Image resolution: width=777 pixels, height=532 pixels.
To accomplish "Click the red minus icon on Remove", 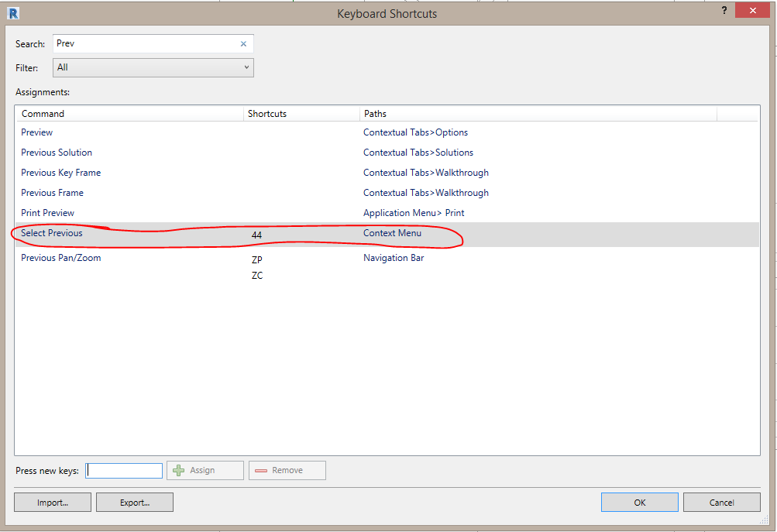I will 263,470.
